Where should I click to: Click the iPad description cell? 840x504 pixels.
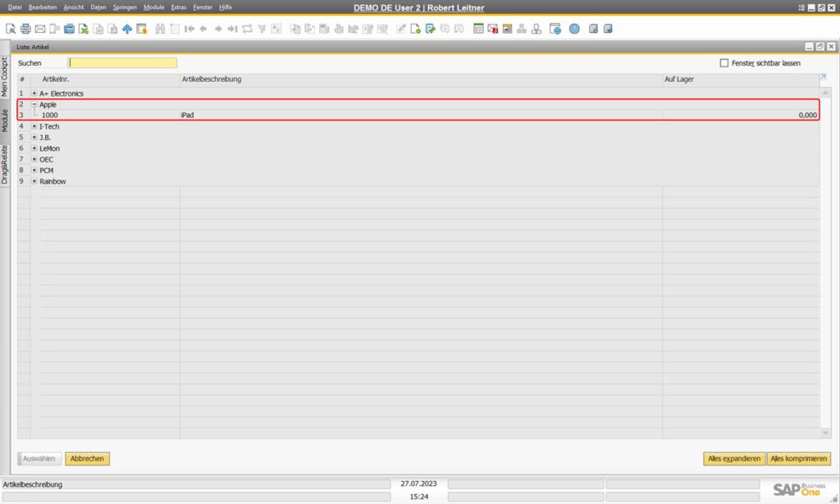[188, 115]
